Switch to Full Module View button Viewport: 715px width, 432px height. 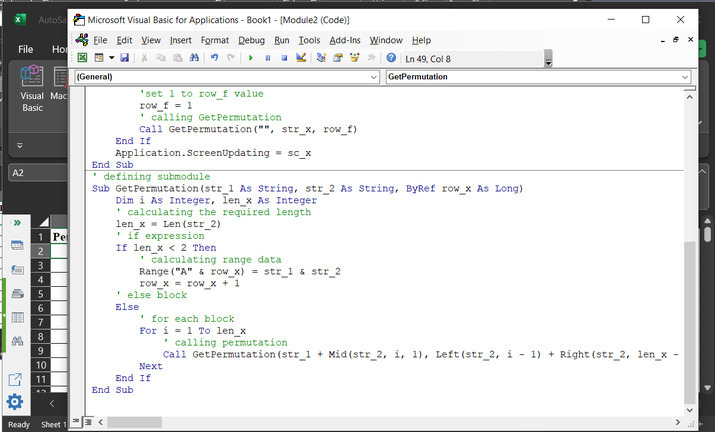89,422
